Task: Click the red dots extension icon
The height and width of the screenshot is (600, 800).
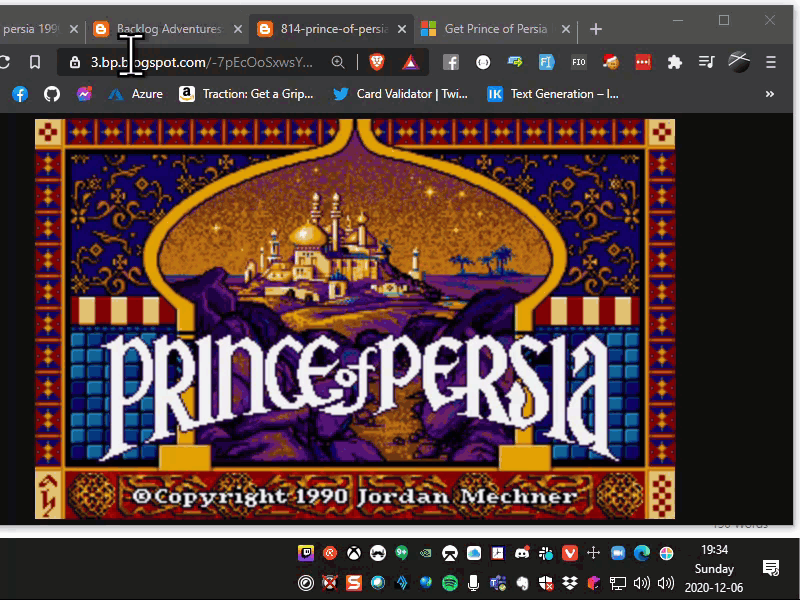Action: point(643,62)
